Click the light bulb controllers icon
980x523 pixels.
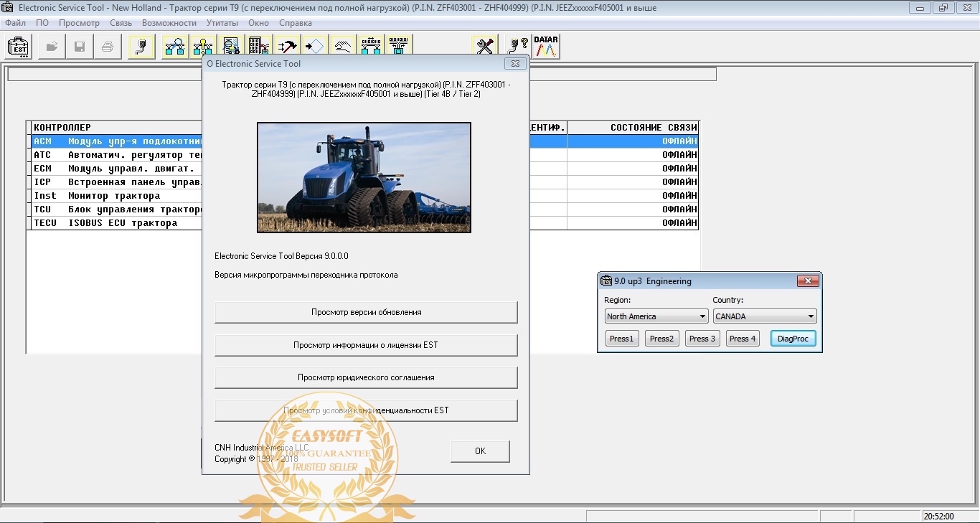click(x=203, y=47)
